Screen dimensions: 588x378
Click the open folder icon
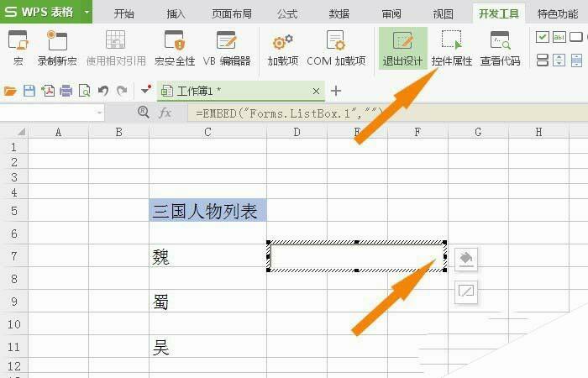click(x=10, y=91)
